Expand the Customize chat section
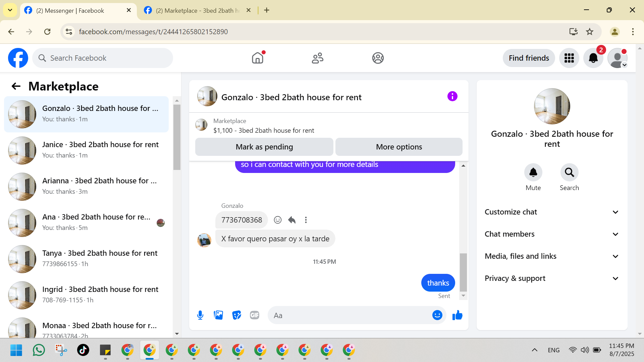Viewport: 644px width, 362px height. [552, 212]
